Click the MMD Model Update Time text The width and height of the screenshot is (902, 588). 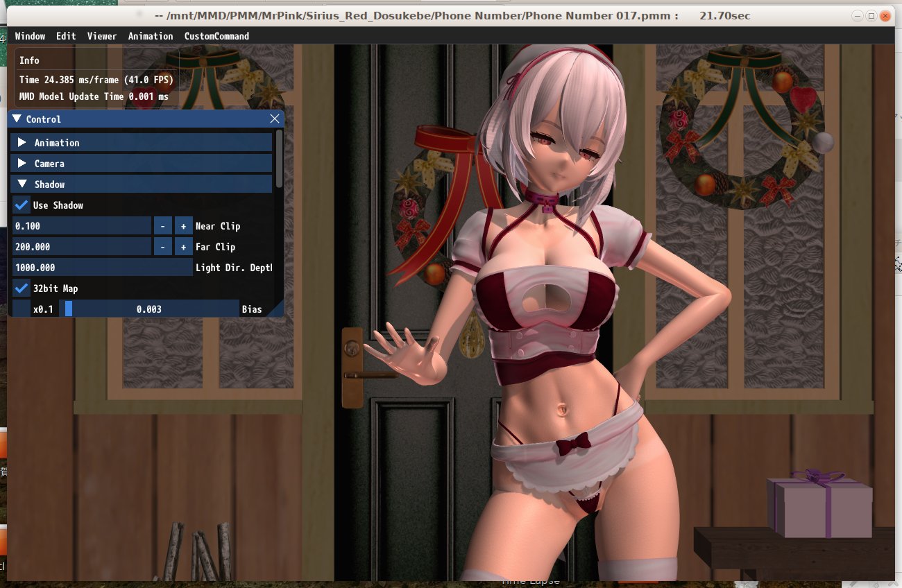click(94, 97)
